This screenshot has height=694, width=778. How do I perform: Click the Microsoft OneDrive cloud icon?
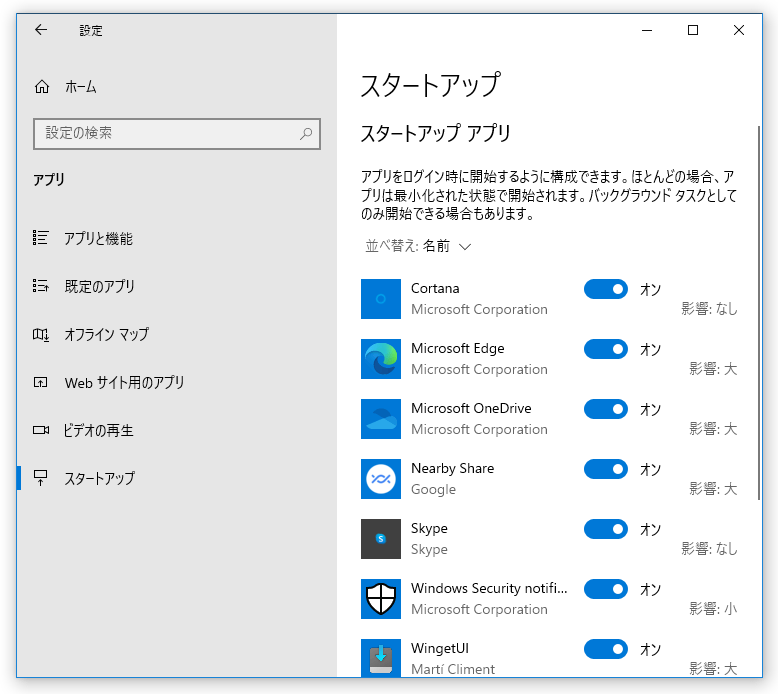pos(381,419)
